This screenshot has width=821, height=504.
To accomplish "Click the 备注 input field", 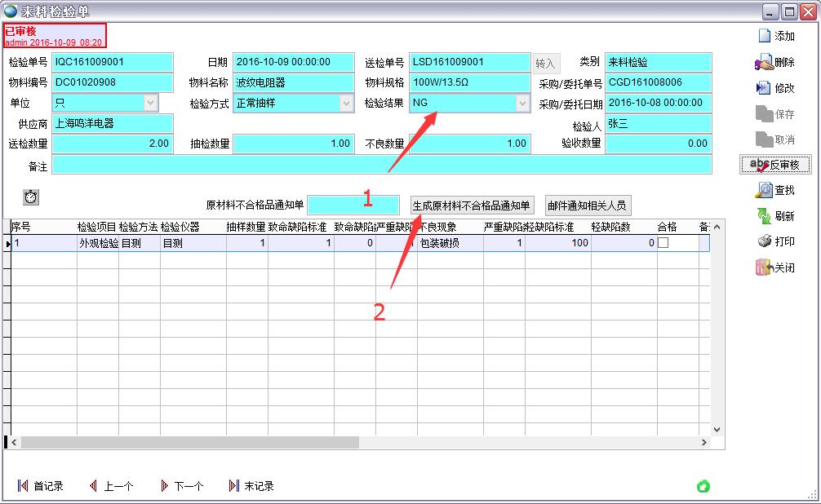I will (380, 165).
